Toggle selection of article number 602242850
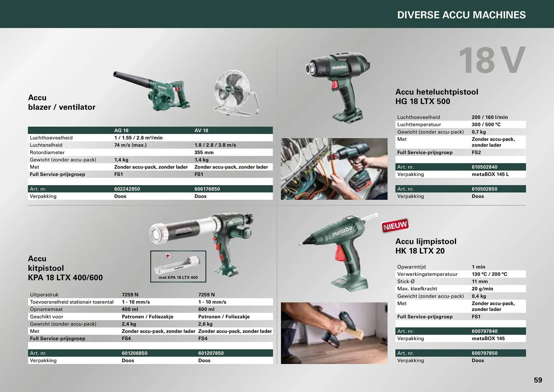The height and width of the screenshot is (392, 554). point(127,189)
